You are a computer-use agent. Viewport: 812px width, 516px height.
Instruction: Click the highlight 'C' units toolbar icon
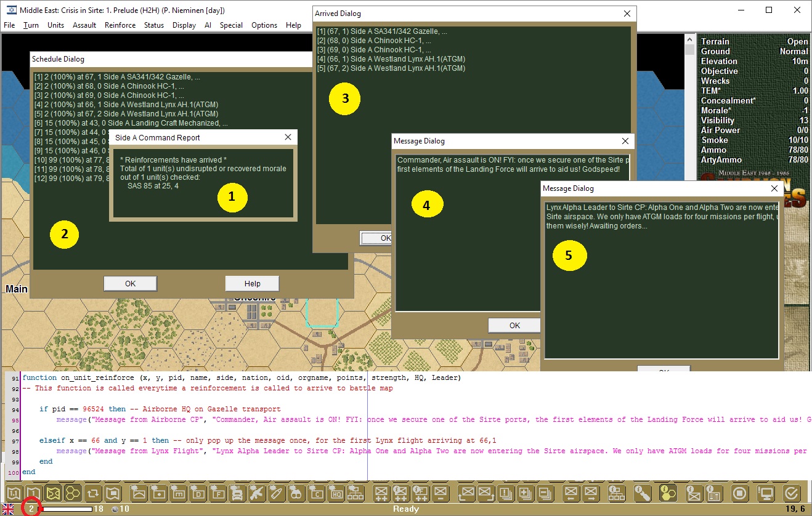317,493
